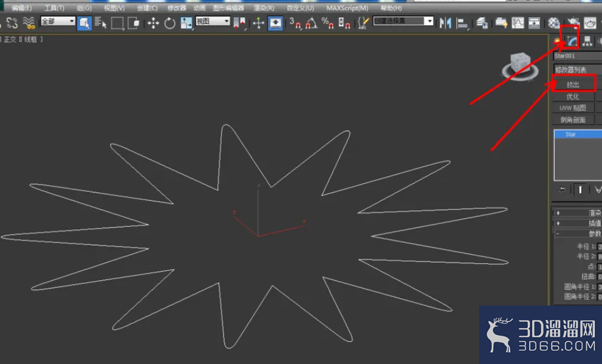Viewport: 602px width, 364px height.
Task: Select the Star entry in modifier stack
Action: point(578,134)
